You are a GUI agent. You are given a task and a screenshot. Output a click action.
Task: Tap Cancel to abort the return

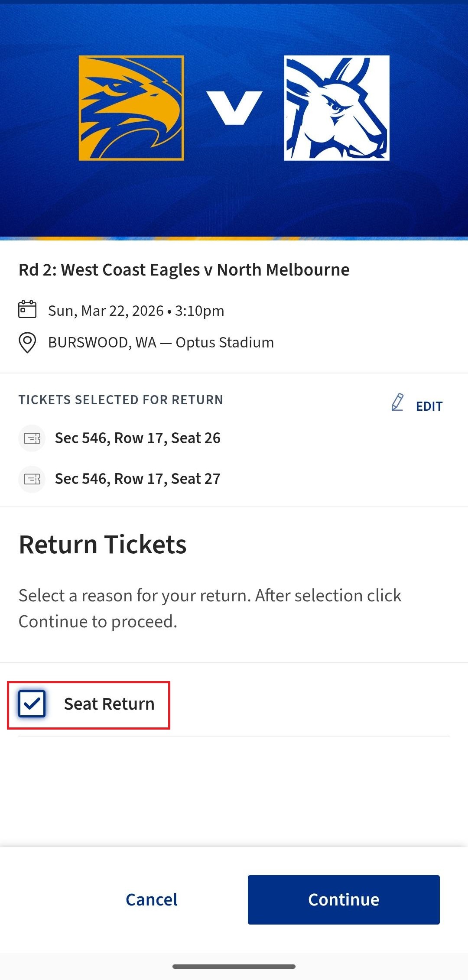point(151,900)
